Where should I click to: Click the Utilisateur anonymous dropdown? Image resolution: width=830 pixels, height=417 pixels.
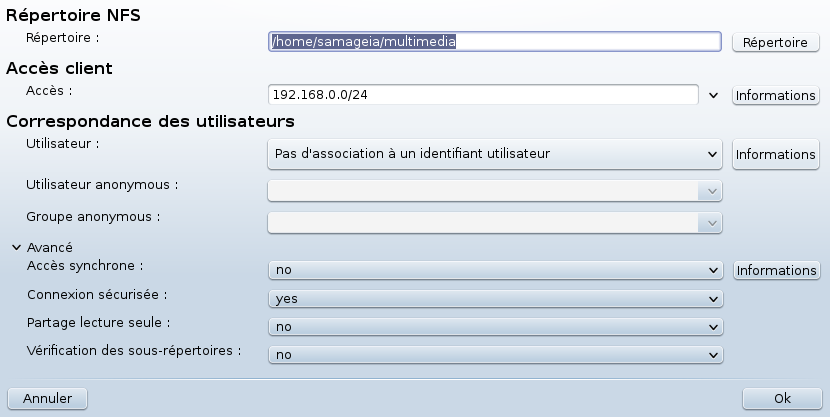coord(494,191)
